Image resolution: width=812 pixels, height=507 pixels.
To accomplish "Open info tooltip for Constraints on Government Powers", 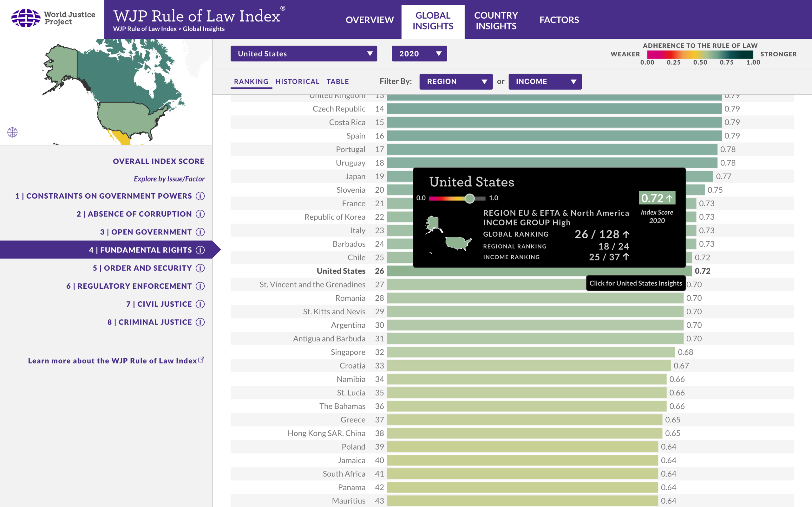I will click(200, 196).
